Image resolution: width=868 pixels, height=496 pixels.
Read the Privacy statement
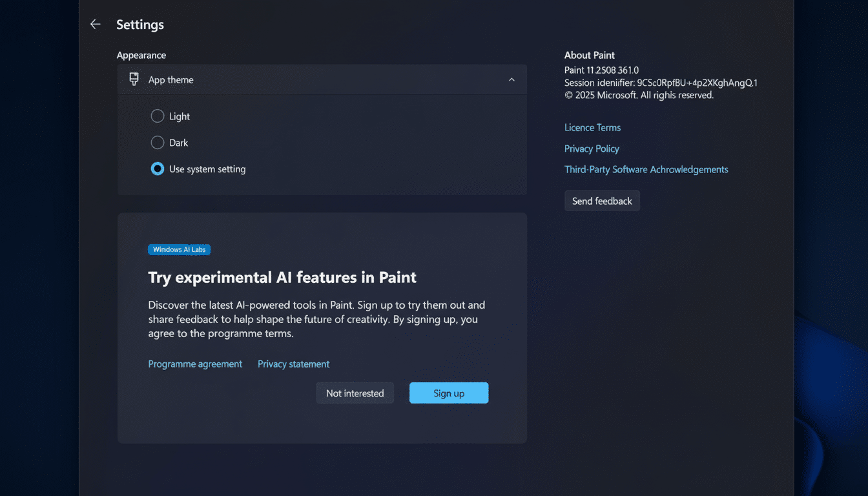point(293,364)
